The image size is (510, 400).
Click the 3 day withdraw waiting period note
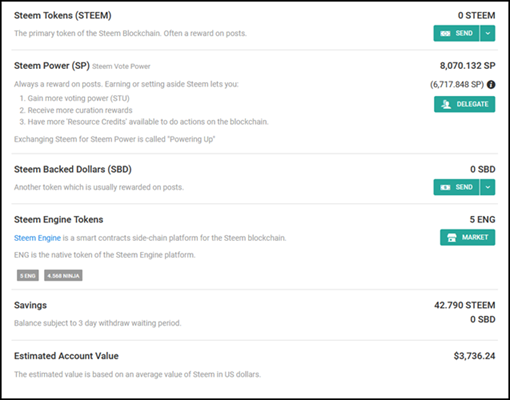pos(98,323)
